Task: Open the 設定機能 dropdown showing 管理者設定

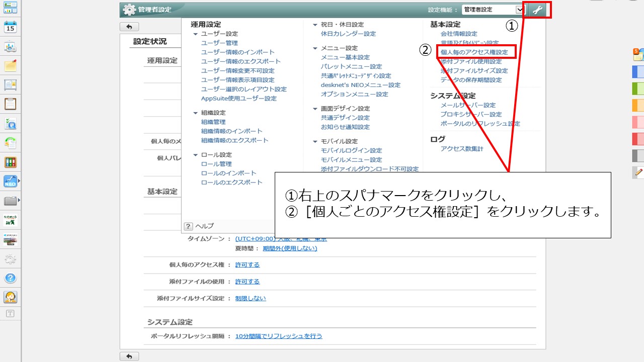Action: [493, 10]
